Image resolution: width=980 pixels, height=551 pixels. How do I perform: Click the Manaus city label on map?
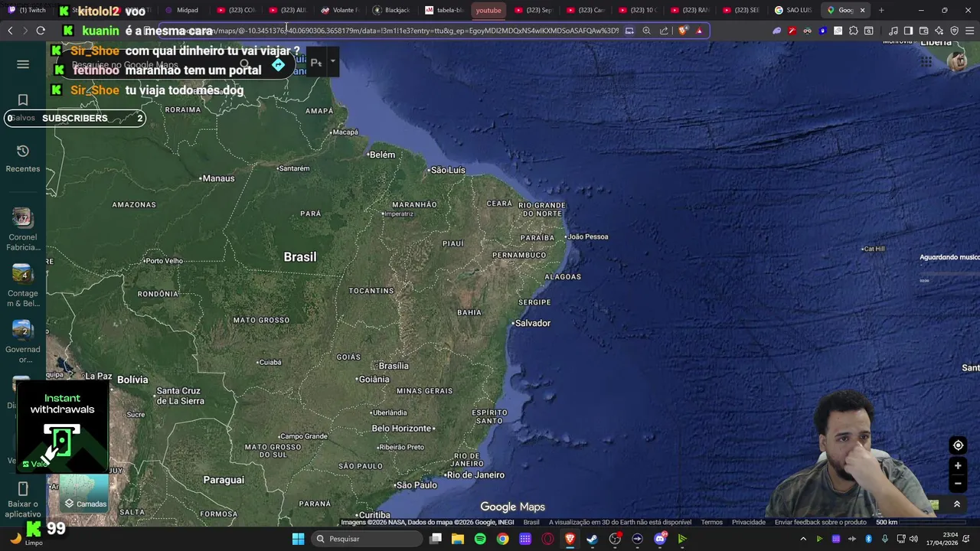click(217, 178)
